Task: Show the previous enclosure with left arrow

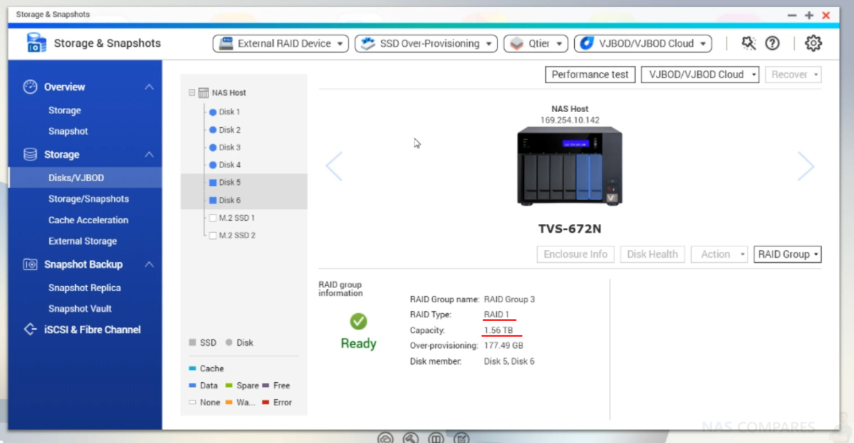Action: click(334, 166)
